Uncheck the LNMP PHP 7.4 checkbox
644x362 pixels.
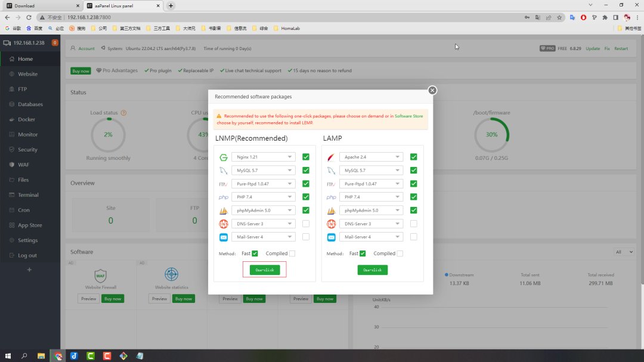point(305,197)
